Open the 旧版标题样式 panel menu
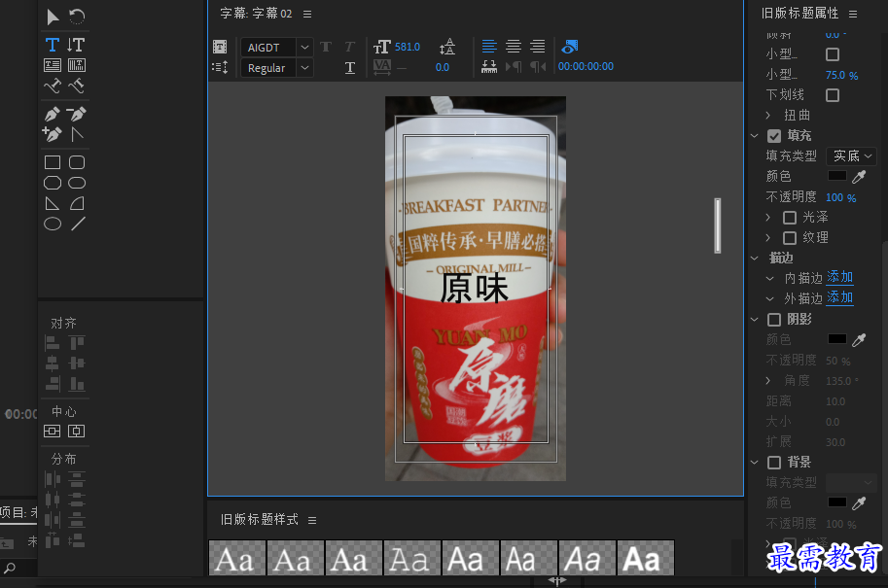 point(312,520)
